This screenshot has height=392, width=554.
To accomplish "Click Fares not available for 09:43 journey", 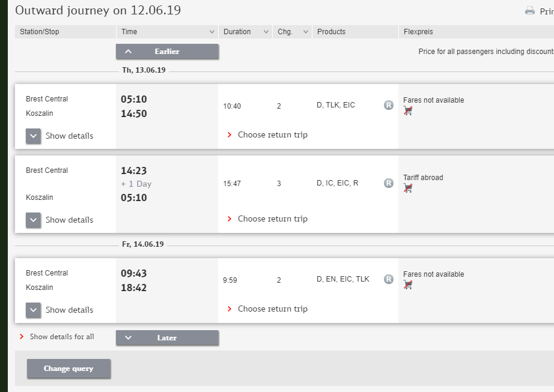I will click(x=433, y=274).
